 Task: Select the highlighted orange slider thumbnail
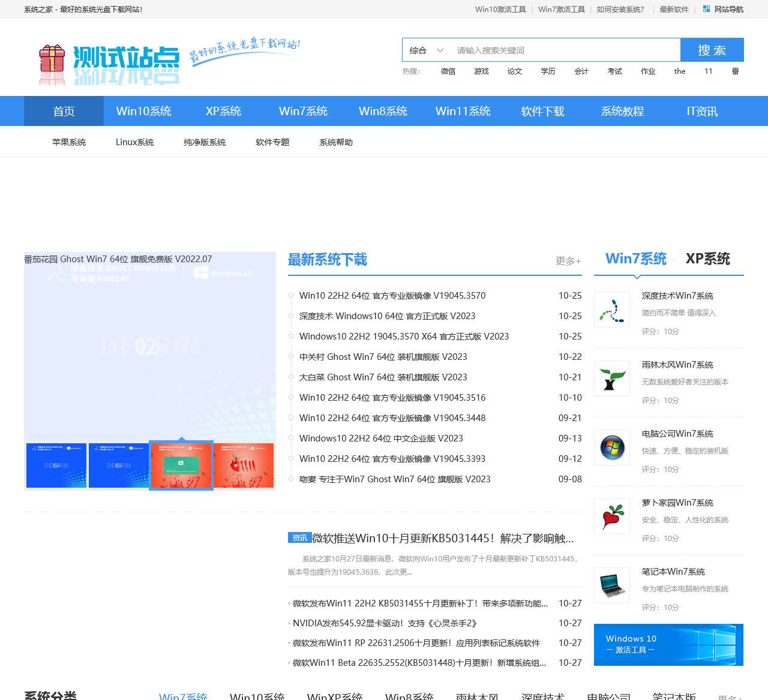tap(181, 465)
